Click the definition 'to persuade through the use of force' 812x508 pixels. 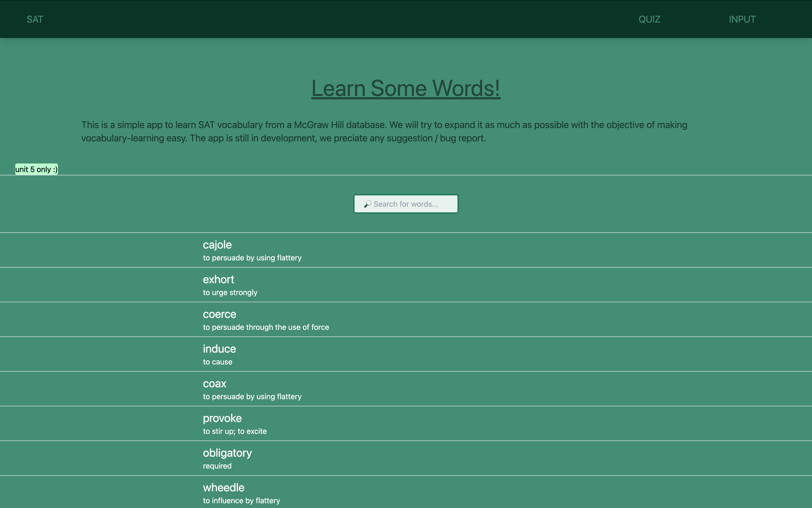tap(265, 327)
